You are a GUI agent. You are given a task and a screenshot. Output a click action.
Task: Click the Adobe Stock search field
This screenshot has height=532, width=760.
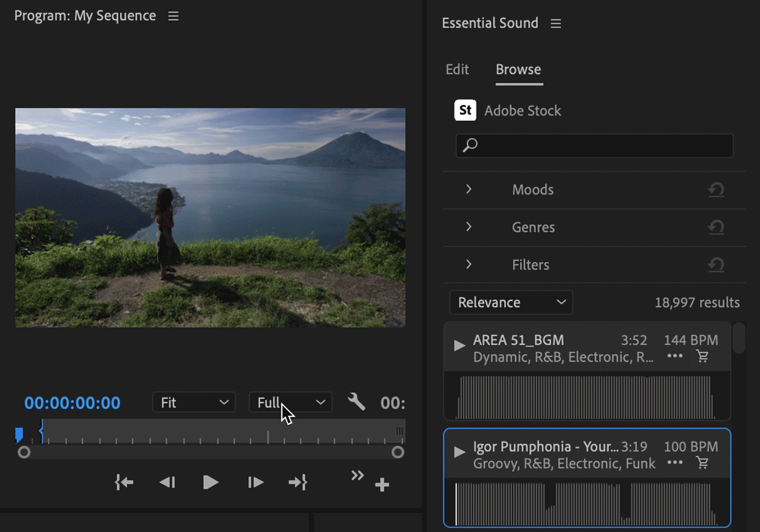tap(594, 145)
